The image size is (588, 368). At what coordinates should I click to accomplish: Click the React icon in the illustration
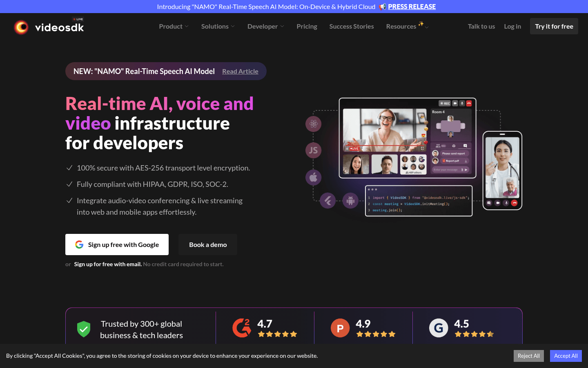click(314, 124)
